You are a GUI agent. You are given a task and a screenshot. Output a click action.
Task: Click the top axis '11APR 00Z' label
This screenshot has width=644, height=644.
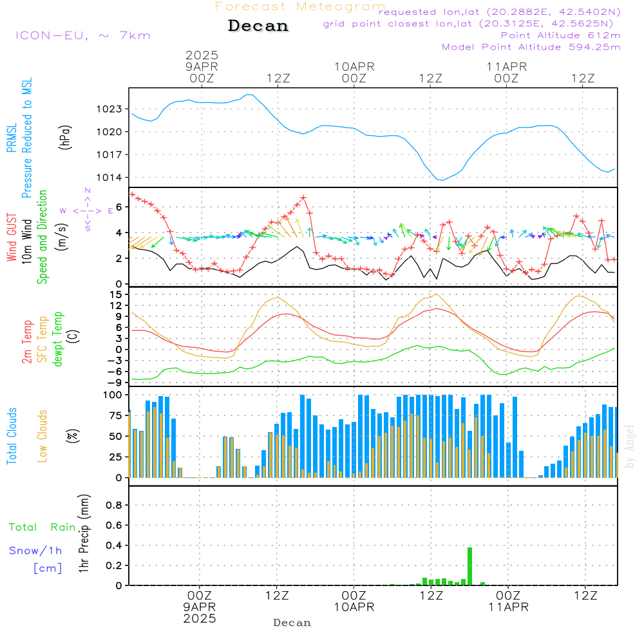pyautogui.click(x=506, y=72)
